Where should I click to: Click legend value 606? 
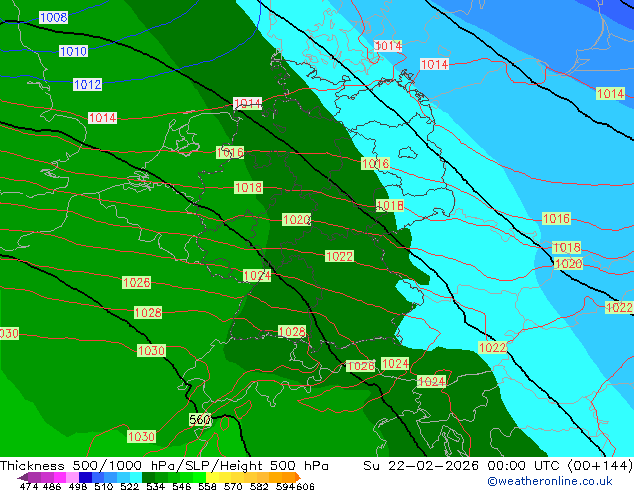[x=305, y=486]
